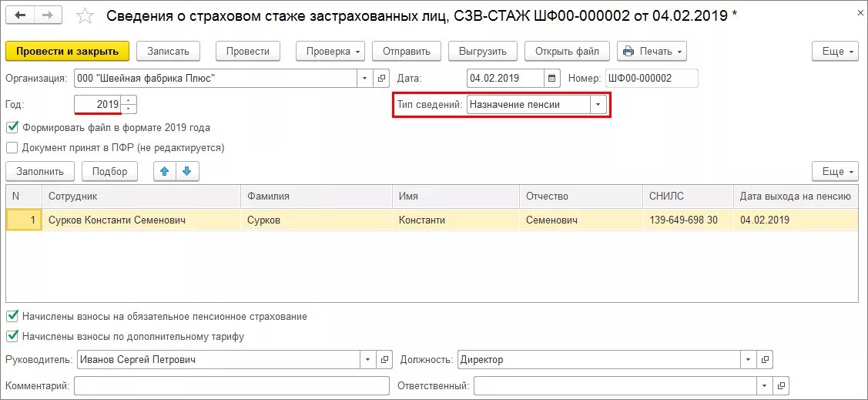Move row up with the blue up arrow
This screenshot has height=400, width=868.
tap(164, 172)
